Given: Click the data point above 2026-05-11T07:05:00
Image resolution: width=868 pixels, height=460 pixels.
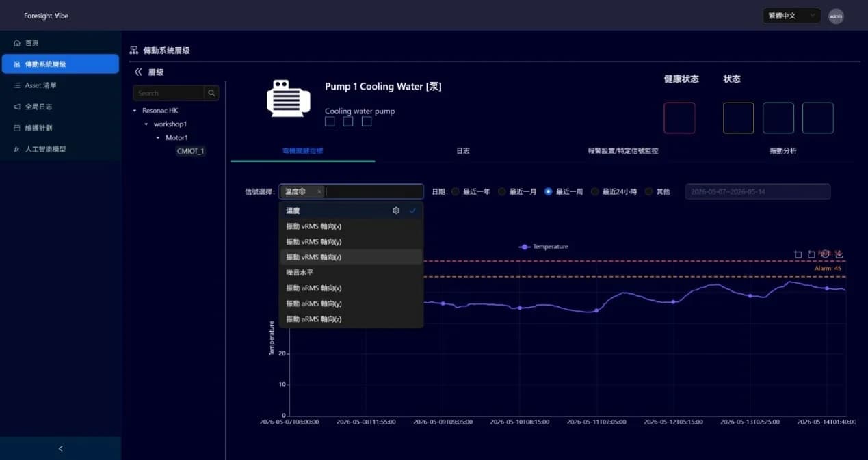Looking at the screenshot, I should 596,310.
